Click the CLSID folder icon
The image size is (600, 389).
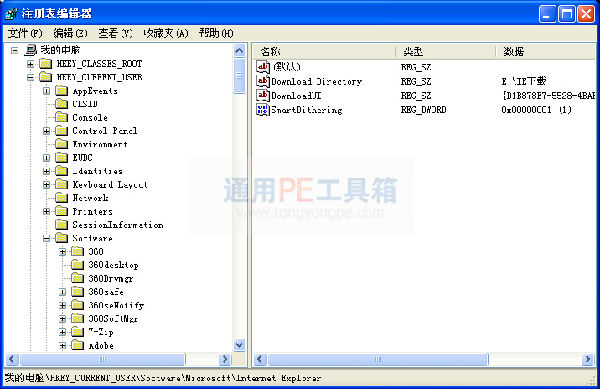click(x=62, y=104)
